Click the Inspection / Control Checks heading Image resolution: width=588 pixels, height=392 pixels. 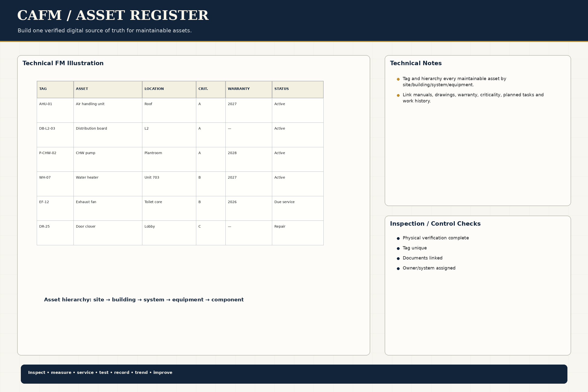pos(435,224)
